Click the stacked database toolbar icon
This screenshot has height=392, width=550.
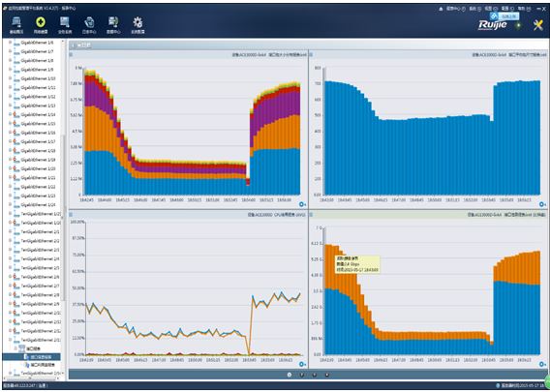click(x=89, y=22)
